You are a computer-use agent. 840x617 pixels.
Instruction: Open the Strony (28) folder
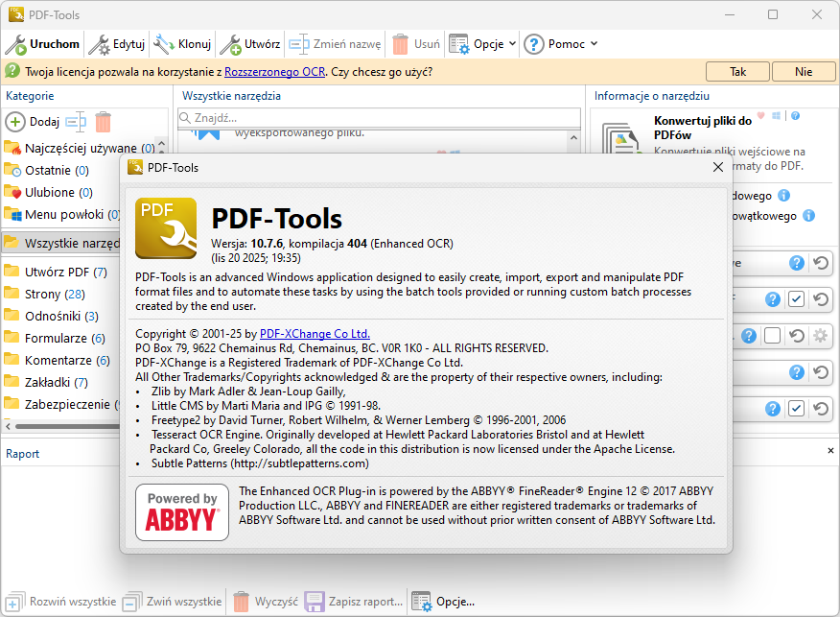pyautogui.click(x=44, y=295)
